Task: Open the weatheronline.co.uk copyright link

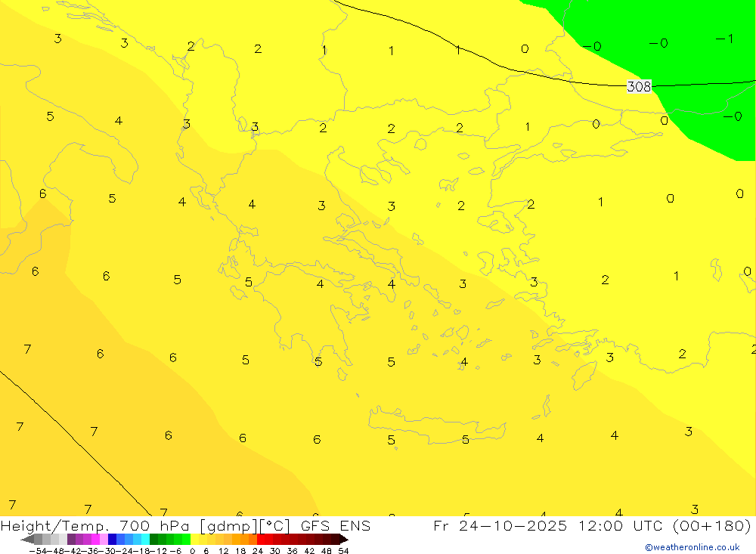Action: (692, 547)
